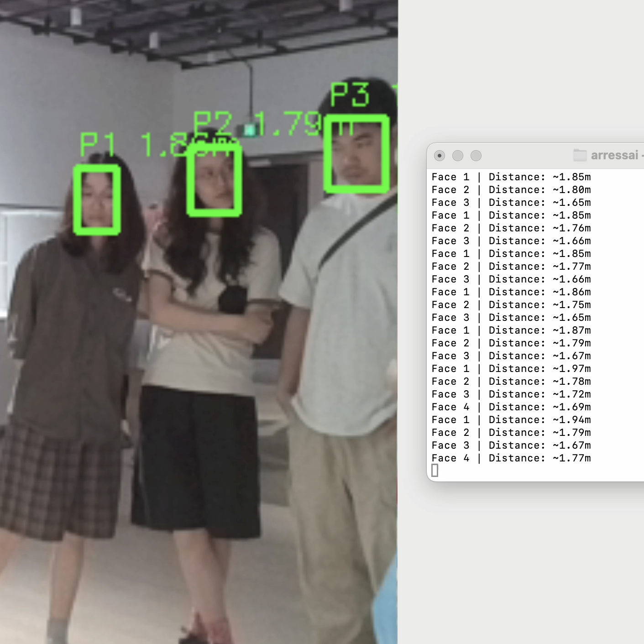Click the folder icon beside the arressai title
644x644 pixels.
tap(580, 155)
